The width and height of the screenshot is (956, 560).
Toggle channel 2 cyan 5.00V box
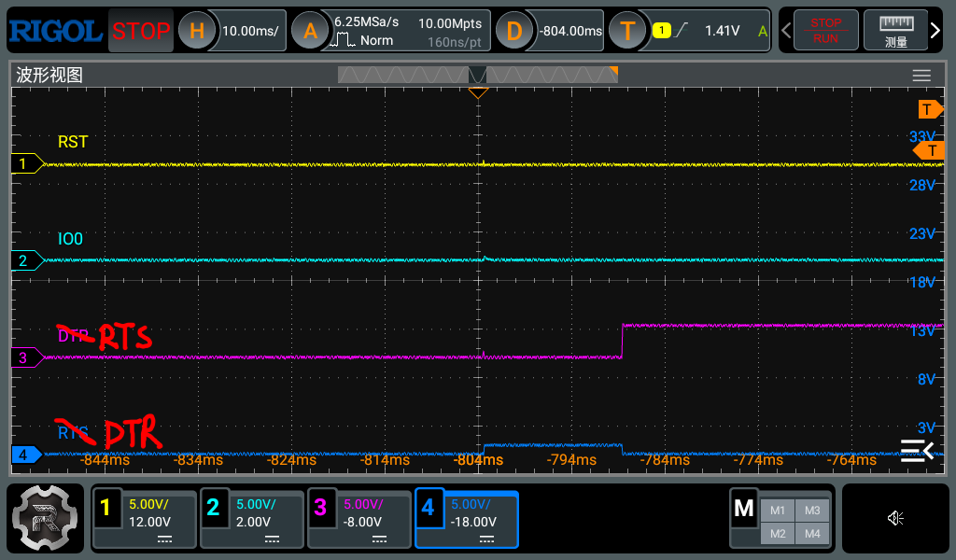(x=252, y=519)
